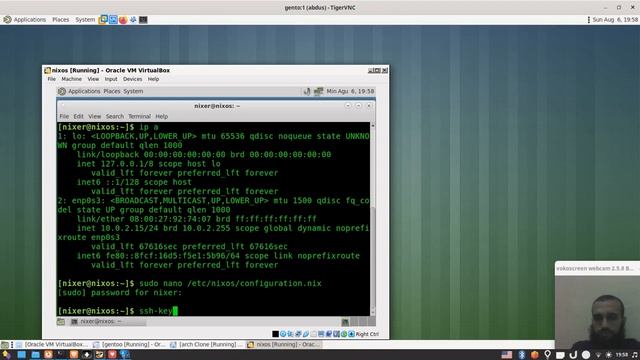Click VirtualBox shared folders status icon
Viewport: 640px width, 360px height.
click(x=313, y=334)
